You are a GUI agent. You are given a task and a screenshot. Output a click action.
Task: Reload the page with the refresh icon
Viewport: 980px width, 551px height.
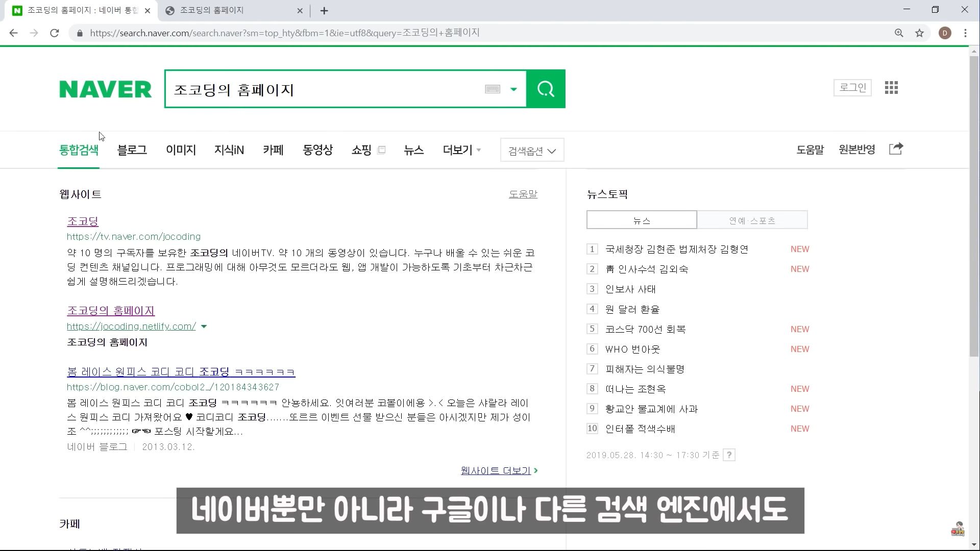tap(55, 33)
